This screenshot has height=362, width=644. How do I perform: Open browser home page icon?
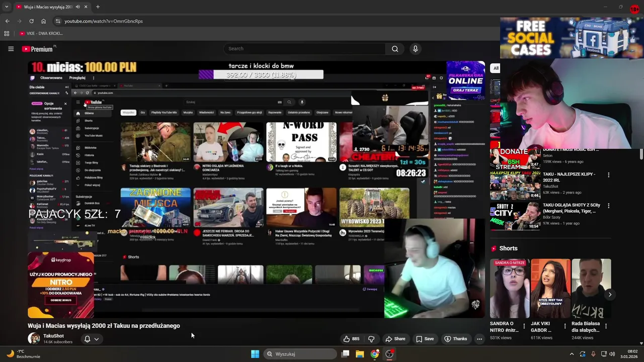point(43,21)
